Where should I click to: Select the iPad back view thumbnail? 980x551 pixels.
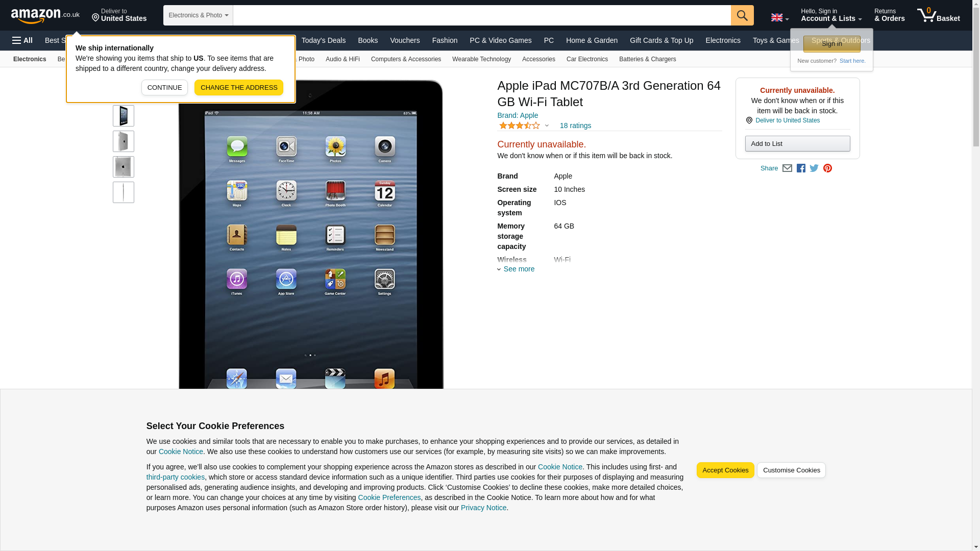(124, 167)
